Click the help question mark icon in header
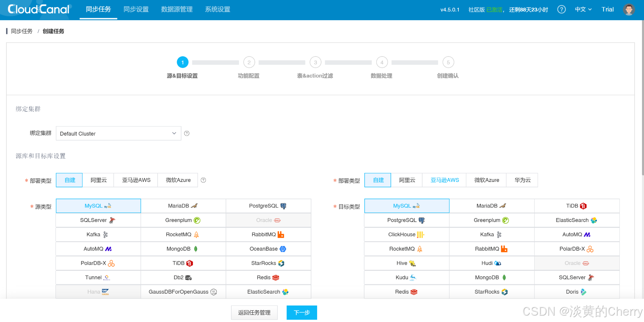The image size is (644, 322). click(561, 9)
